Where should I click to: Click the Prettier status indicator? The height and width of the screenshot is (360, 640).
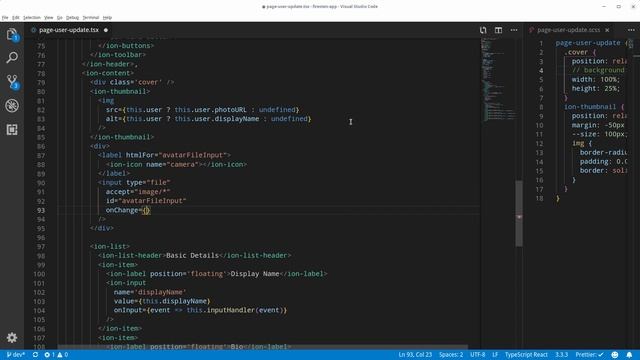pos(589,355)
